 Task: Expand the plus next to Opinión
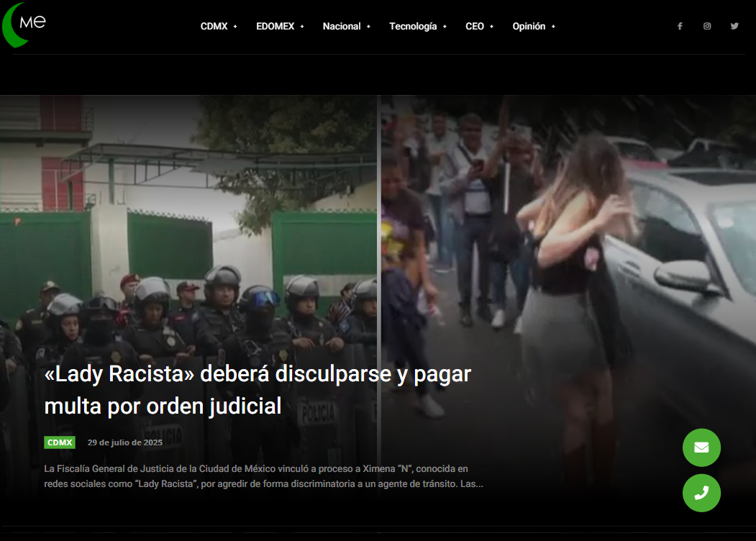click(553, 27)
